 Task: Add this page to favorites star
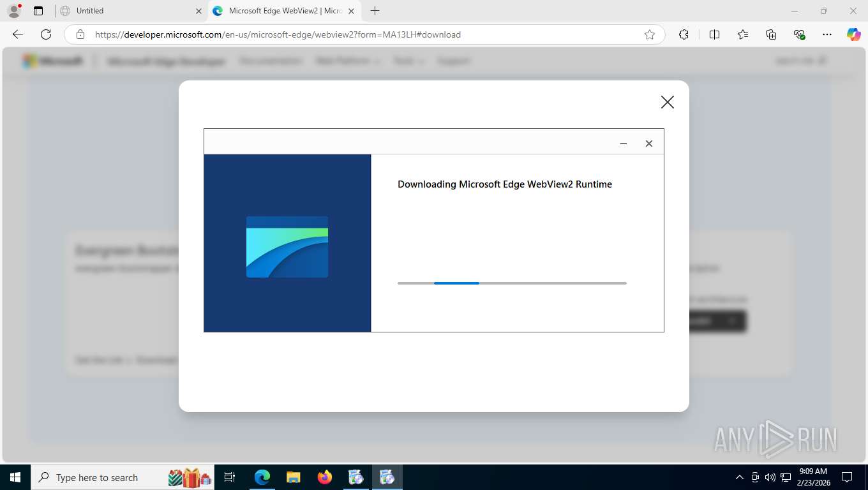click(650, 34)
